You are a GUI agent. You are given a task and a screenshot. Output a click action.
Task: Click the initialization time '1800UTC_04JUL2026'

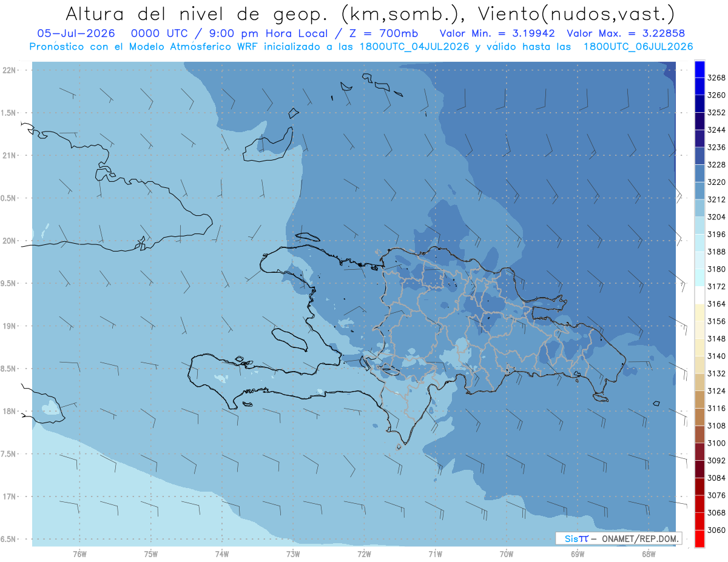coord(414,47)
